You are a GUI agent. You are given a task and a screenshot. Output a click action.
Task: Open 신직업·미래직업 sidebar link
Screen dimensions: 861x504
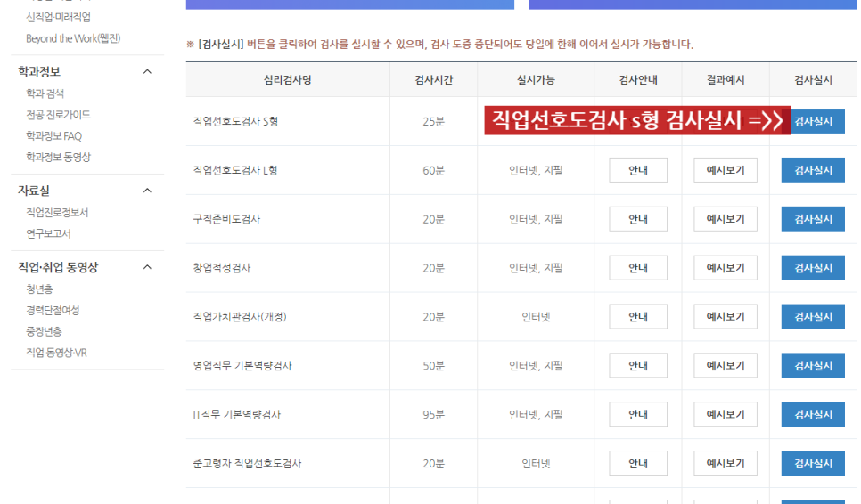click(x=58, y=17)
